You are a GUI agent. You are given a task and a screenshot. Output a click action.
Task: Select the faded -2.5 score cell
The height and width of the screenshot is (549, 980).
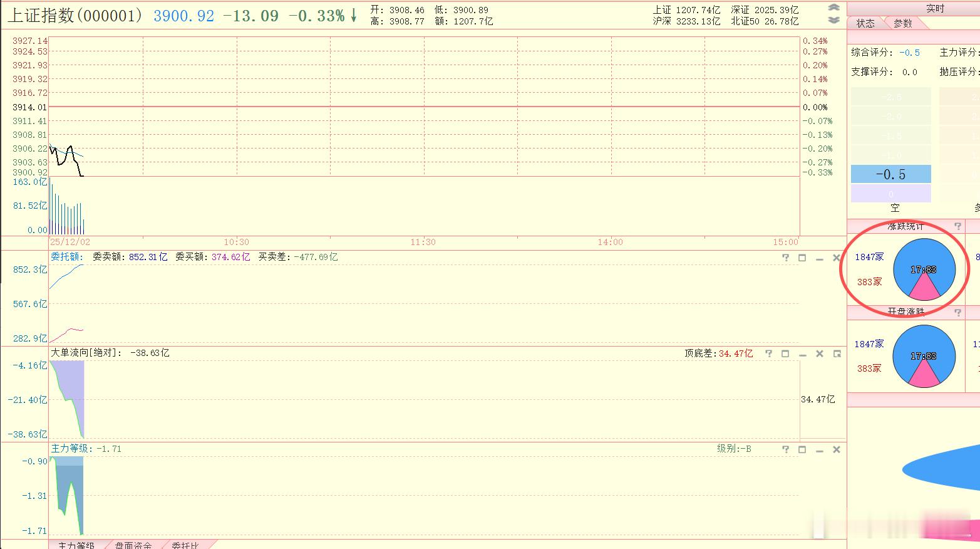[890, 97]
